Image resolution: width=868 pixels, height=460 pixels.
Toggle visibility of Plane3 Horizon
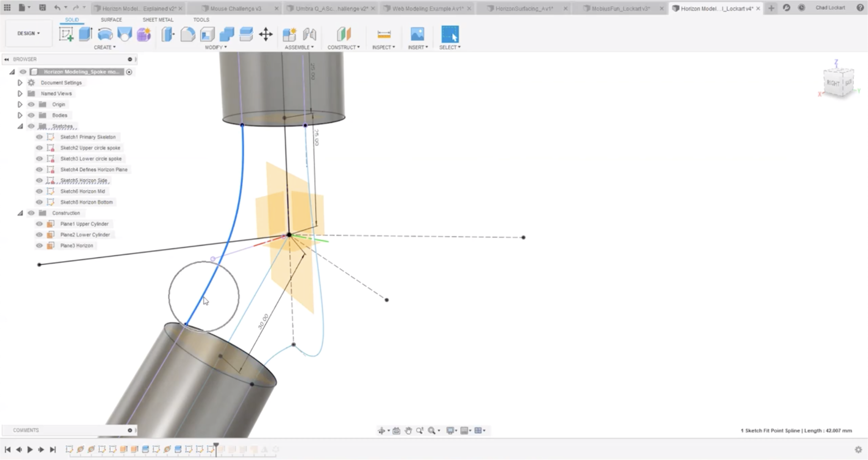click(x=39, y=245)
